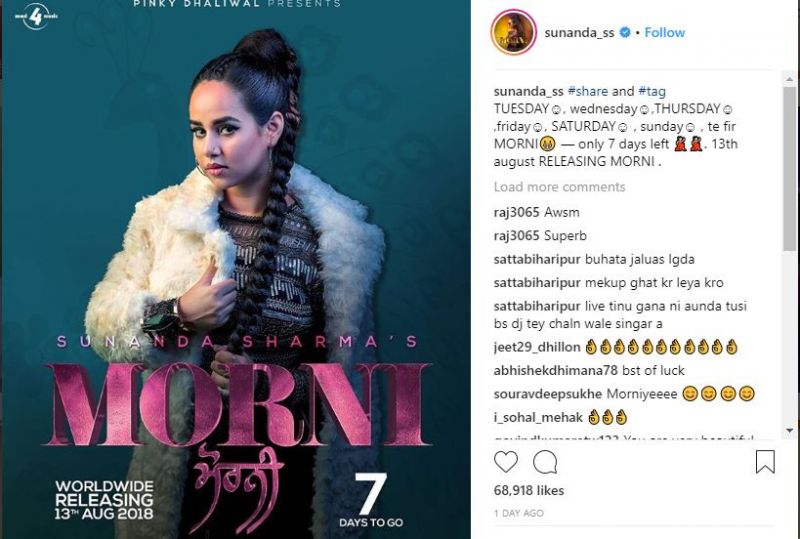The image size is (800, 539).
Task: Open the #share hashtag
Action: coord(588,91)
